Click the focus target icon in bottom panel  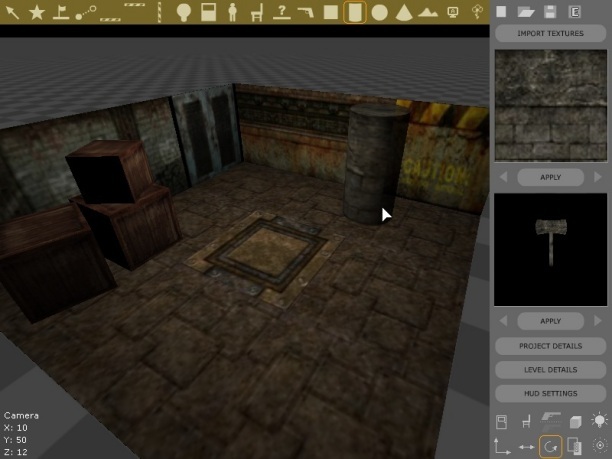coord(600,445)
